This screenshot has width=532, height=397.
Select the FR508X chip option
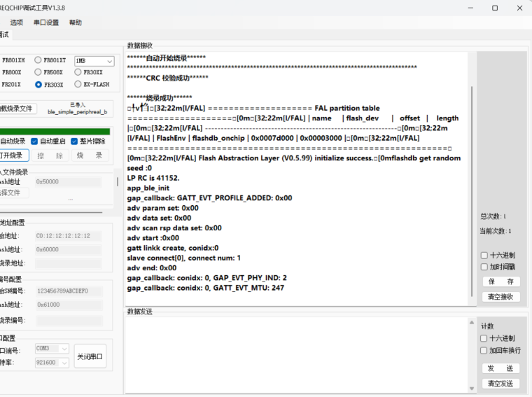pyautogui.click(x=38, y=72)
